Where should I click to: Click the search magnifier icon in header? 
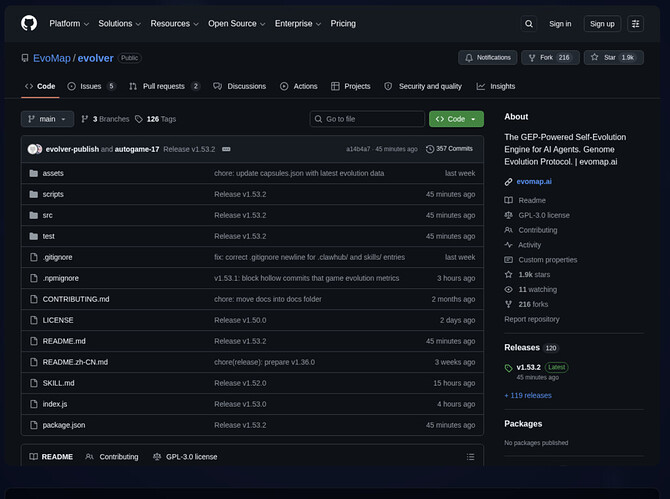coord(529,24)
